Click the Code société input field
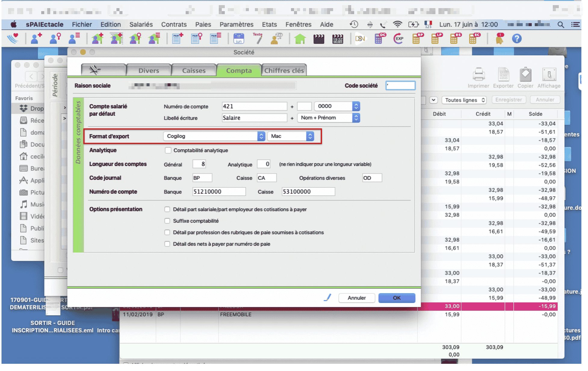588x371 pixels. [401, 85]
